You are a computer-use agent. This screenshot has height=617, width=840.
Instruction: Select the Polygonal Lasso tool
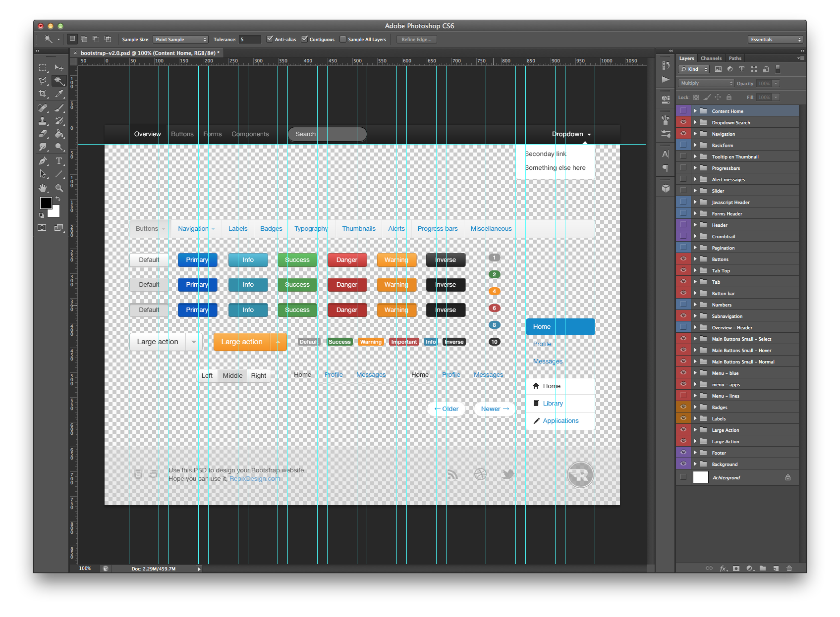43,80
